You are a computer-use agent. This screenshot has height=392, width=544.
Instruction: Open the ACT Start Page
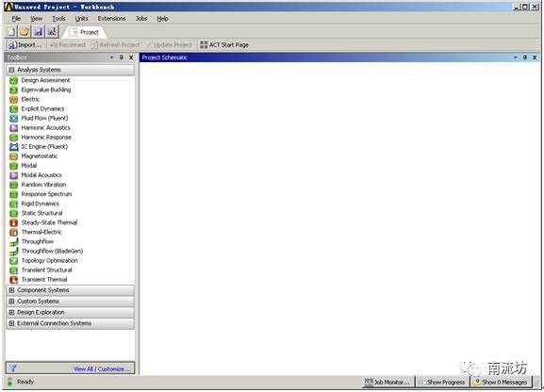tap(224, 44)
